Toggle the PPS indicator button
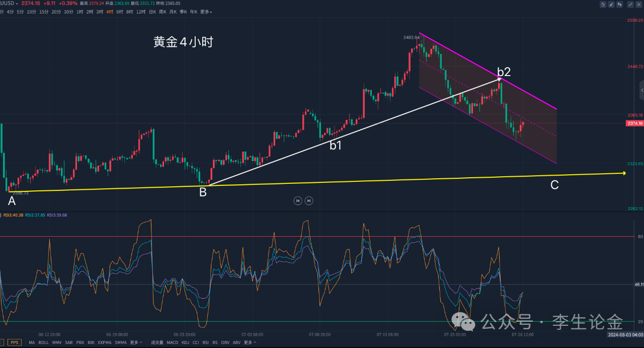 [15, 342]
